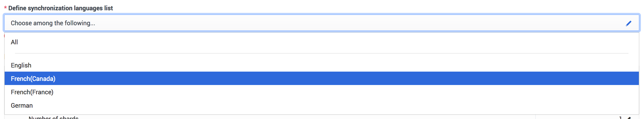The height and width of the screenshot is (119, 644).
Task: Click the last language entry, German
Action: 22,106
